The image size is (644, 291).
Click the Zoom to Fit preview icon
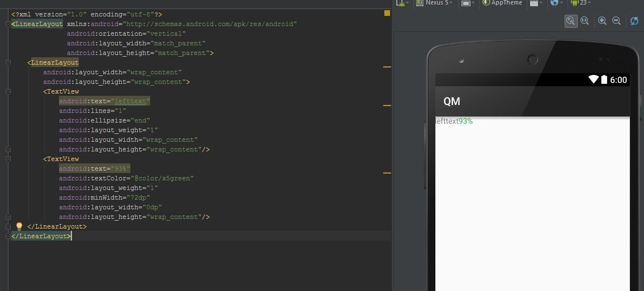point(571,21)
